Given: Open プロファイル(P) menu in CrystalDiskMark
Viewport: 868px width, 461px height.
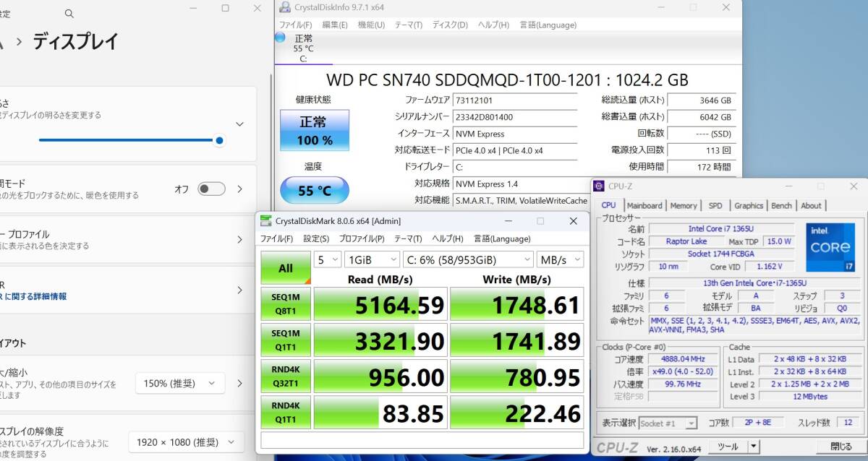Looking at the screenshot, I should pyautogui.click(x=362, y=238).
